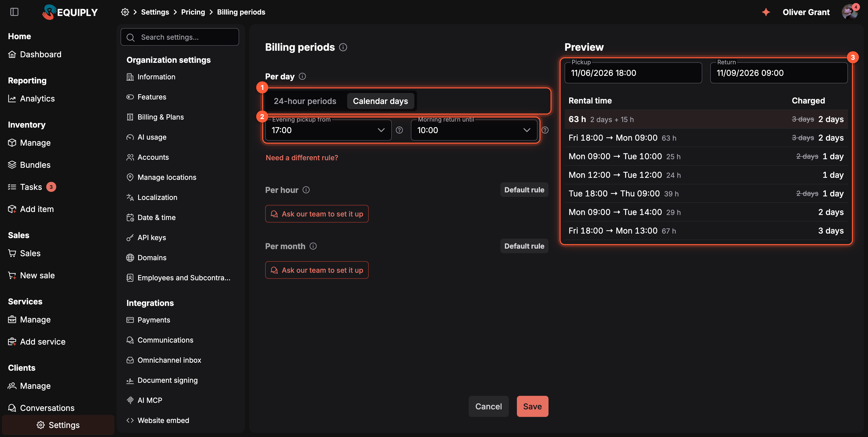The height and width of the screenshot is (437, 868).
Task: Open Document signing integration
Action: coord(162,380)
